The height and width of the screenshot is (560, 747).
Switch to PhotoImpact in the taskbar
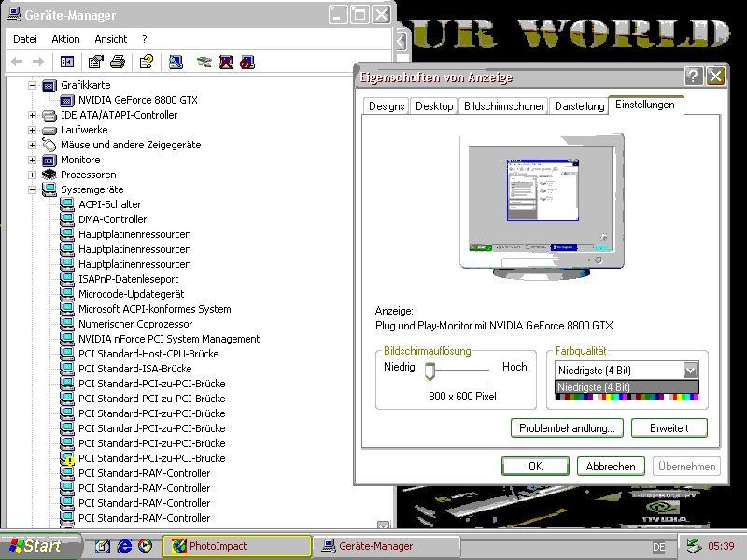[237, 546]
